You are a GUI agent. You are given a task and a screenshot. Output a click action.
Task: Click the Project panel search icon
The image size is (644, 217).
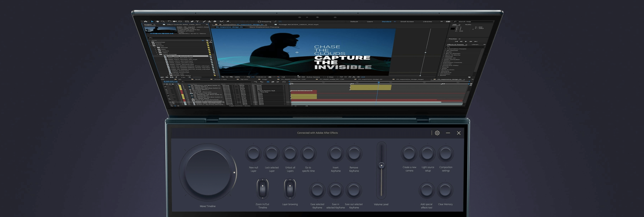point(151,38)
